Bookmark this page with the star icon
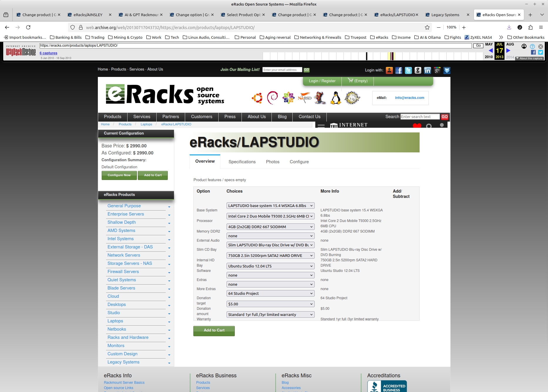Viewport: 548px width, 392px height. (x=427, y=27)
